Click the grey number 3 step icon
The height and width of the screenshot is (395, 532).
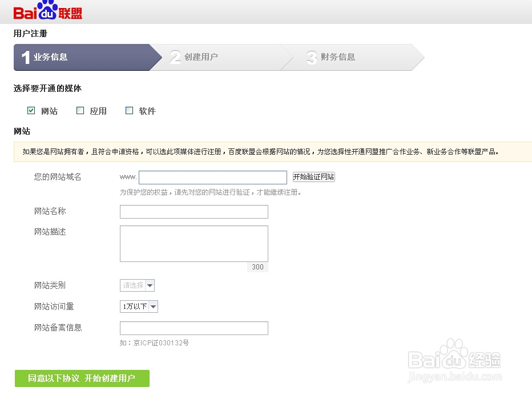click(312, 57)
